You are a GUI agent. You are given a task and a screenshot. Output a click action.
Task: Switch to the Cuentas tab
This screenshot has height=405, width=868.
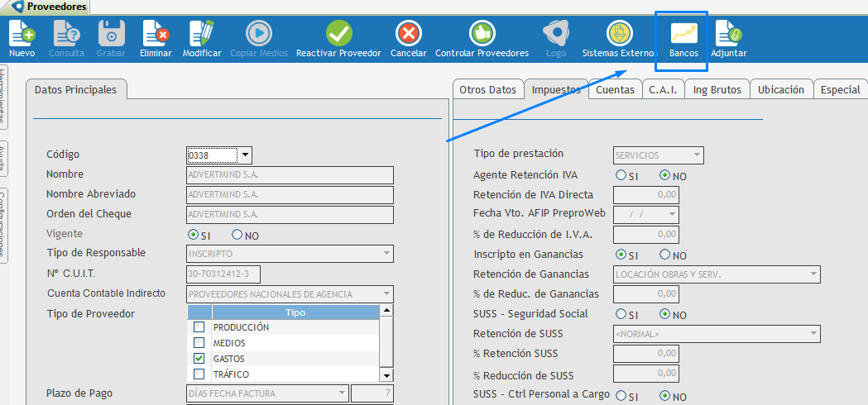pos(615,90)
